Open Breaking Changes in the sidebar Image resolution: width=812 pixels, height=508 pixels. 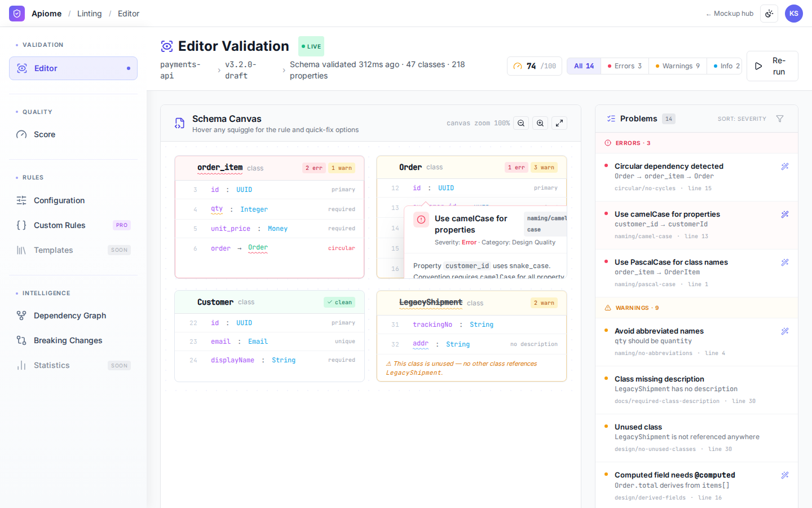(73, 340)
